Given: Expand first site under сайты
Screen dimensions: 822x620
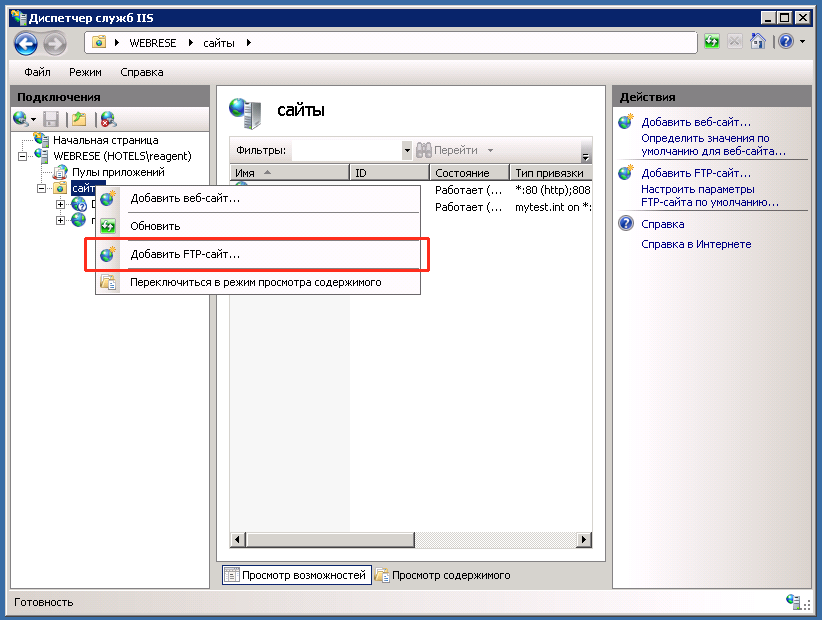Looking at the screenshot, I should [x=60, y=204].
